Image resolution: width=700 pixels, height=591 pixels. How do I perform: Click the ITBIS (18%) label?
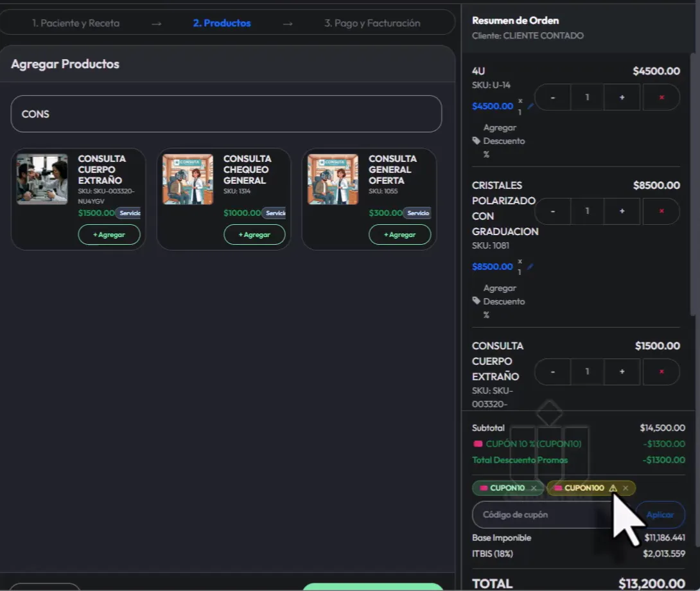click(x=493, y=554)
